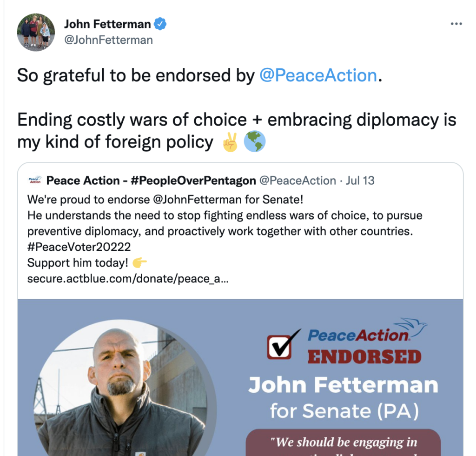The width and height of the screenshot is (476, 456).
Task: Open the #PeaceVoter20222 hashtag
Action: pyautogui.click(x=79, y=247)
